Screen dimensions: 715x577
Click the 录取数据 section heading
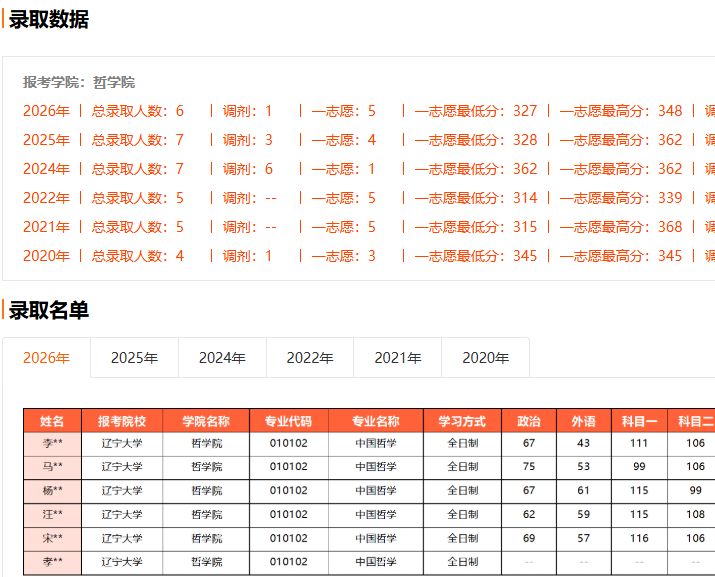click(x=48, y=19)
